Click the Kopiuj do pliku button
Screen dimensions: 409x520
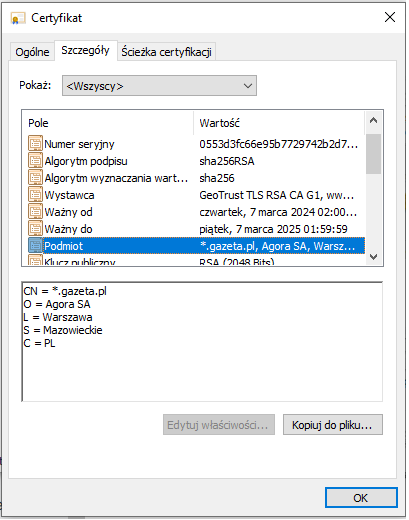click(x=333, y=425)
